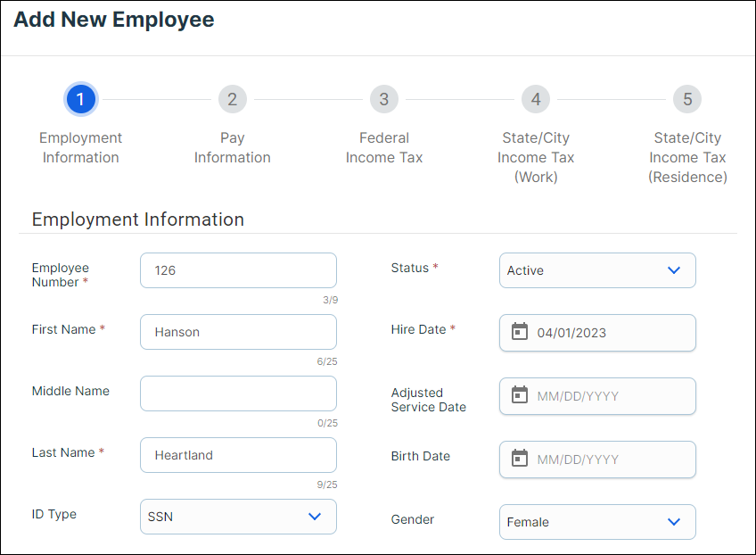Open the ID Type dropdown showing SSN
756x555 pixels.
[x=238, y=517]
